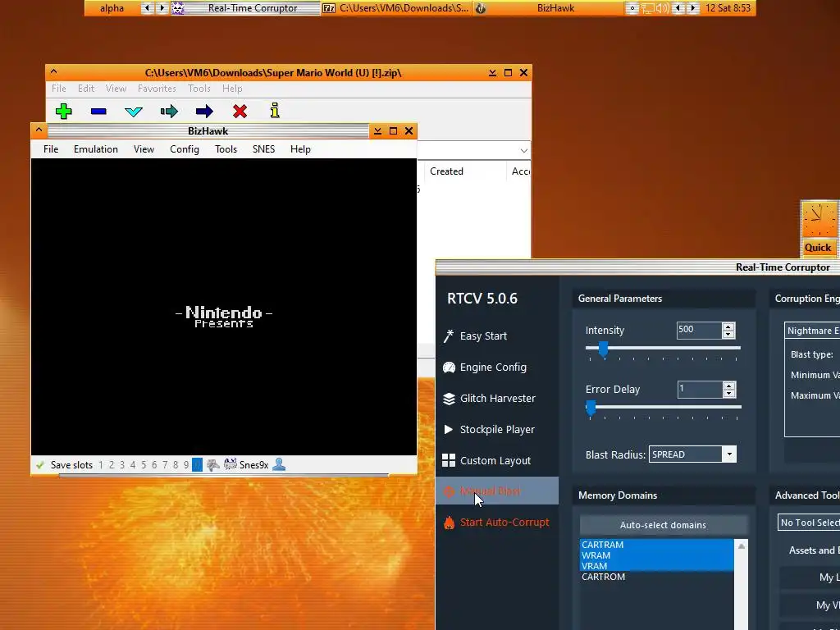The height and width of the screenshot is (630, 840).
Task: Select save slot 2 in BizHawk
Action: point(112,465)
